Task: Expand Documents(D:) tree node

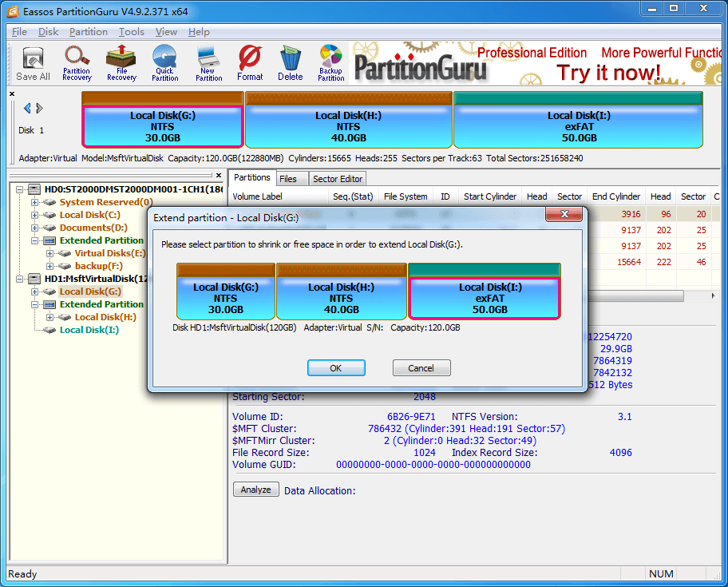Action: [35, 228]
